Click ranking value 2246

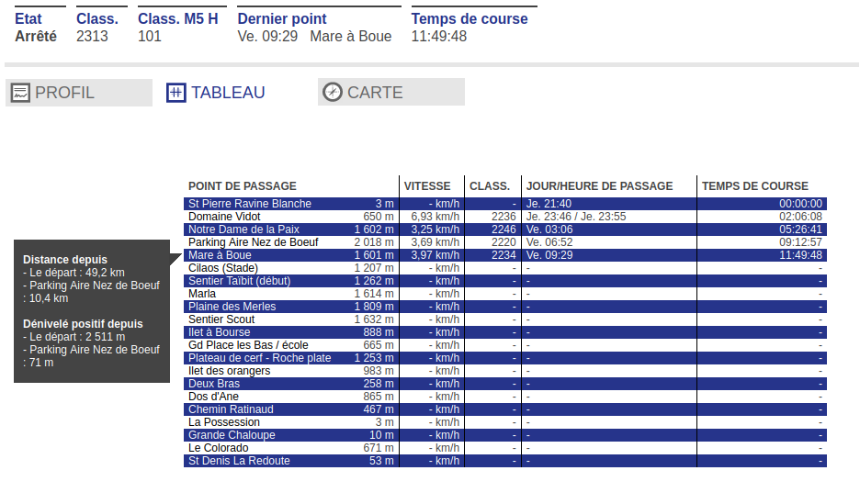click(x=504, y=230)
